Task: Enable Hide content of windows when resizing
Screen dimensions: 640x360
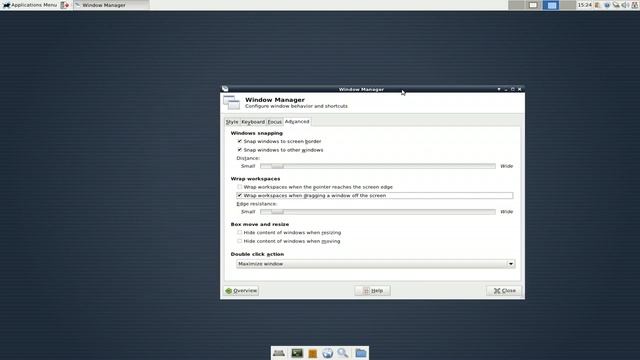Action: click(x=240, y=233)
